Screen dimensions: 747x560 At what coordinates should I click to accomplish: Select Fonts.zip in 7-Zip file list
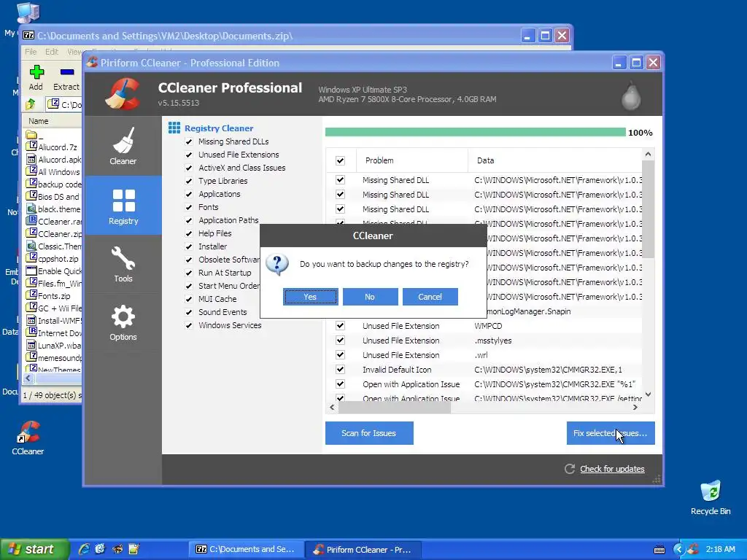coord(49,296)
